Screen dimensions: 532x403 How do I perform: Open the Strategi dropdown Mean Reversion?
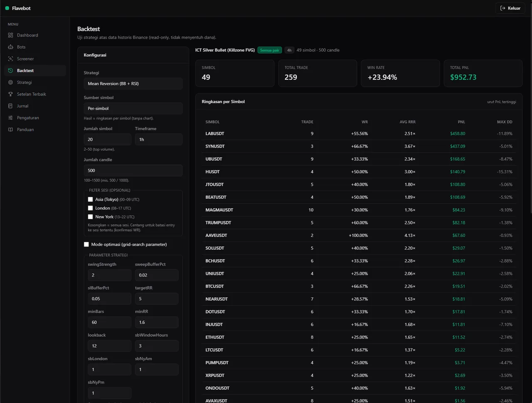click(x=133, y=84)
